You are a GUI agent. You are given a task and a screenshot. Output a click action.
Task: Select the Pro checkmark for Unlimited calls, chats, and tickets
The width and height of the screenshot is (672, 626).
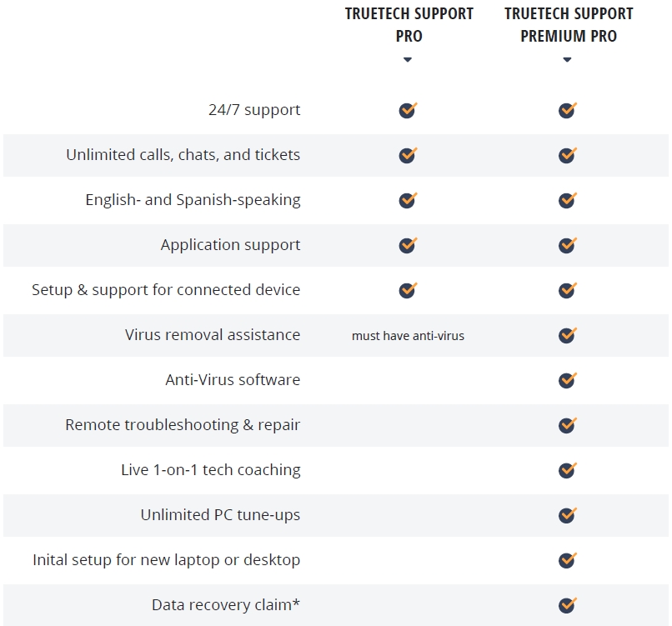pos(408,155)
